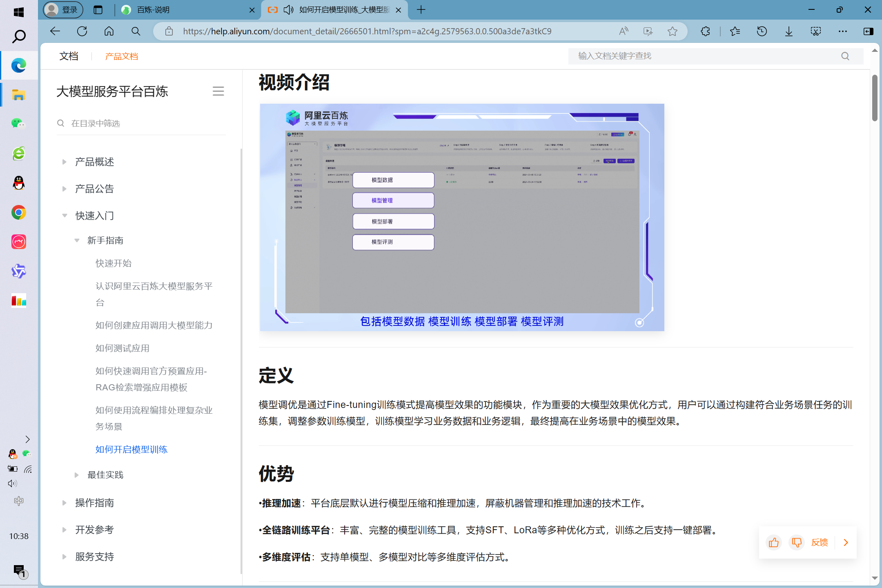The image size is (882, 588).
Task: Click the 文档 header link
Action: point(68,56)
